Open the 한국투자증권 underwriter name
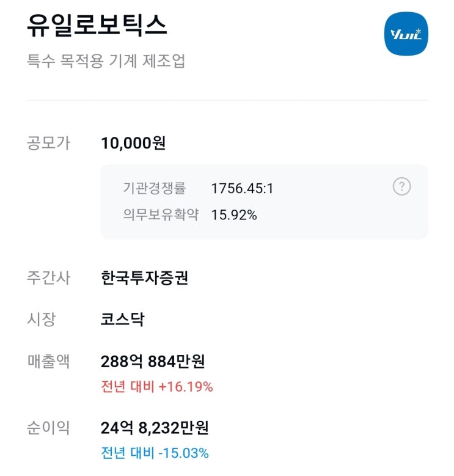Screen dimensions: 454x476 144,278
